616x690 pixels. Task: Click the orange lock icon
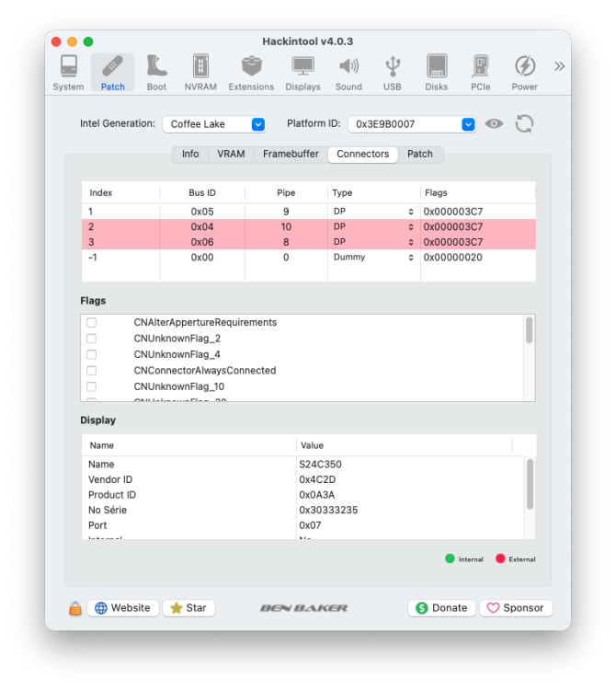click(x=75, y=609)
